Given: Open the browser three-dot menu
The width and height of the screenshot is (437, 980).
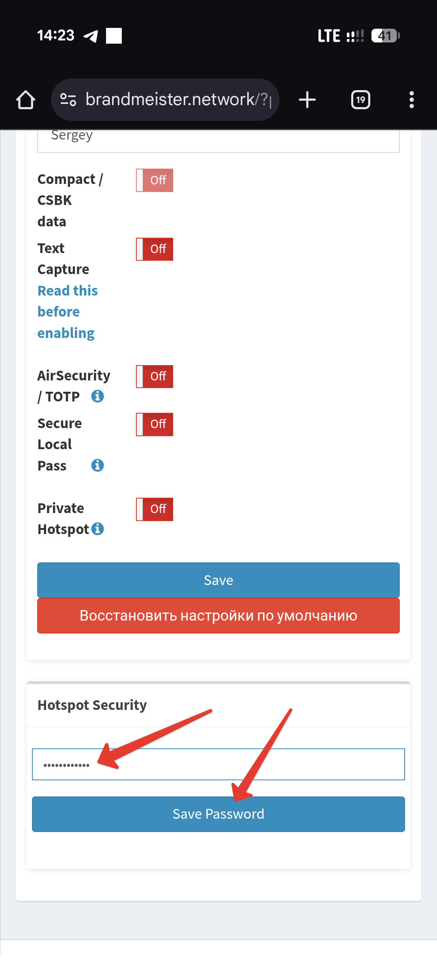Looking at the screenshot, I should pyautogui.click(x=412, y=100).
